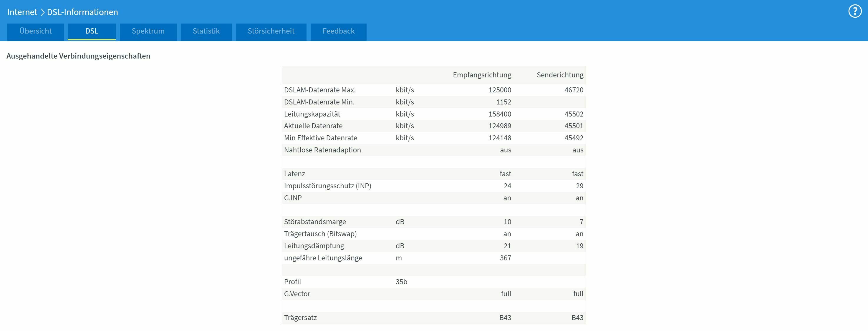Click the Leitungsdämpfung send value 19
Screen dimensions: 868x331
pyautogui.click(x=579, y=246)
